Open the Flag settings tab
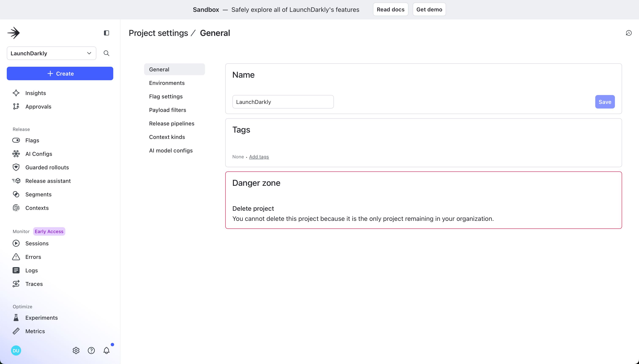Screen dimensions: 639x364 tap(166, 96)
